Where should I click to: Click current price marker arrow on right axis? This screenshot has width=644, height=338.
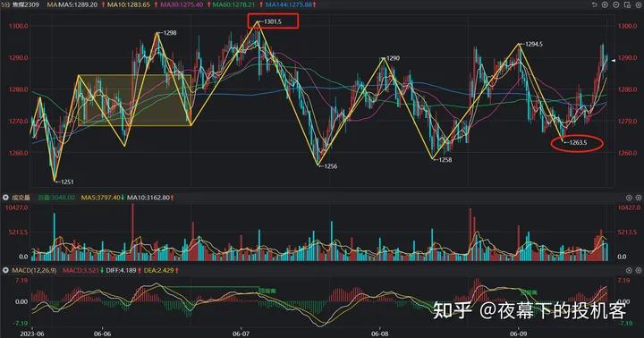click(614, 61)
